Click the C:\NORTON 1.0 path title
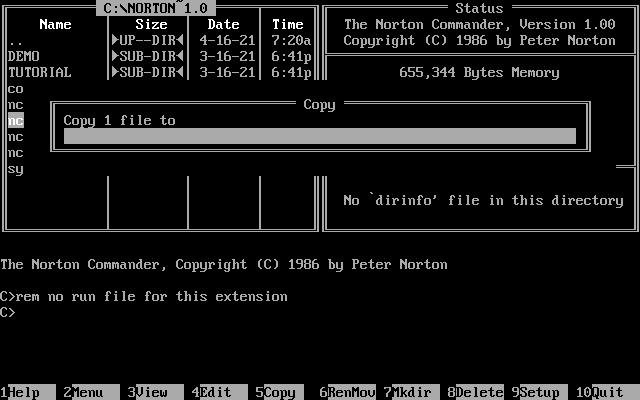This screenshot has height=400, width=640. tap(156, 8)
